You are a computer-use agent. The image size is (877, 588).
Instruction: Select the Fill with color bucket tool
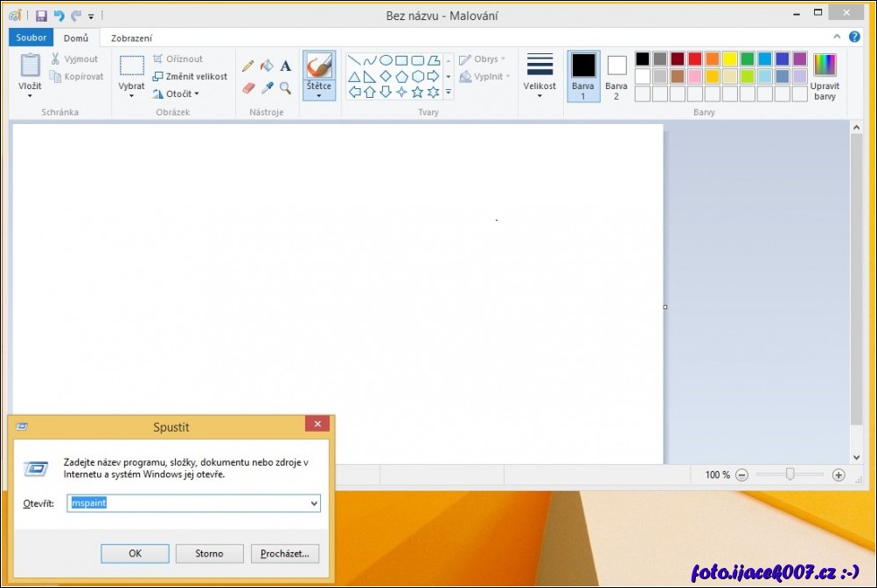coord(268,66)
